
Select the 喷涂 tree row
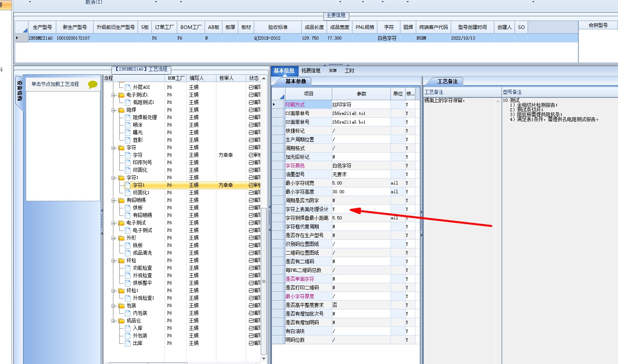[182, 125]
